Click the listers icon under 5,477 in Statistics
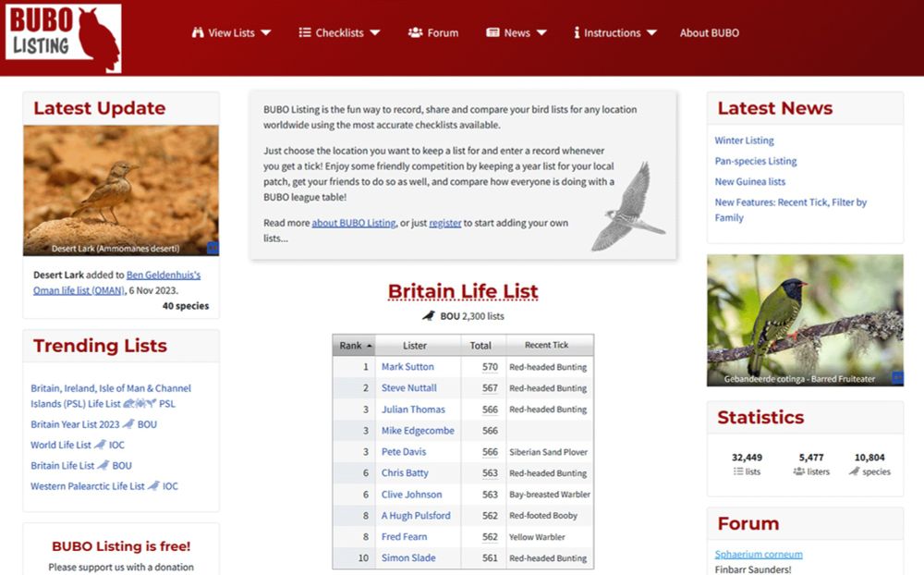Viewport: 924px width, 575px height. (799, 471)
